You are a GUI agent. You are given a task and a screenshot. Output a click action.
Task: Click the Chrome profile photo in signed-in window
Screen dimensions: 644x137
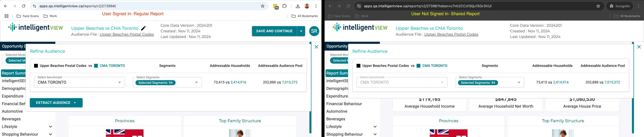307,6
